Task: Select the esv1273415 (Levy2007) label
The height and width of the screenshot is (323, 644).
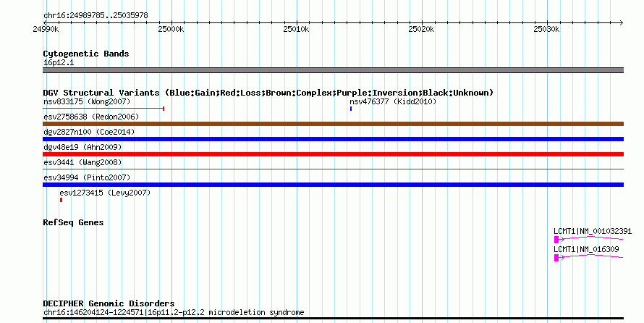Action: coord(105,193)
